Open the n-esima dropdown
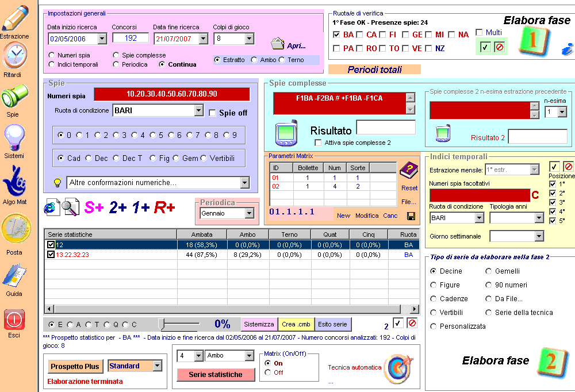The width and height of the screenshot is (575, 392). pyautogui.click(x=562, y=112)
